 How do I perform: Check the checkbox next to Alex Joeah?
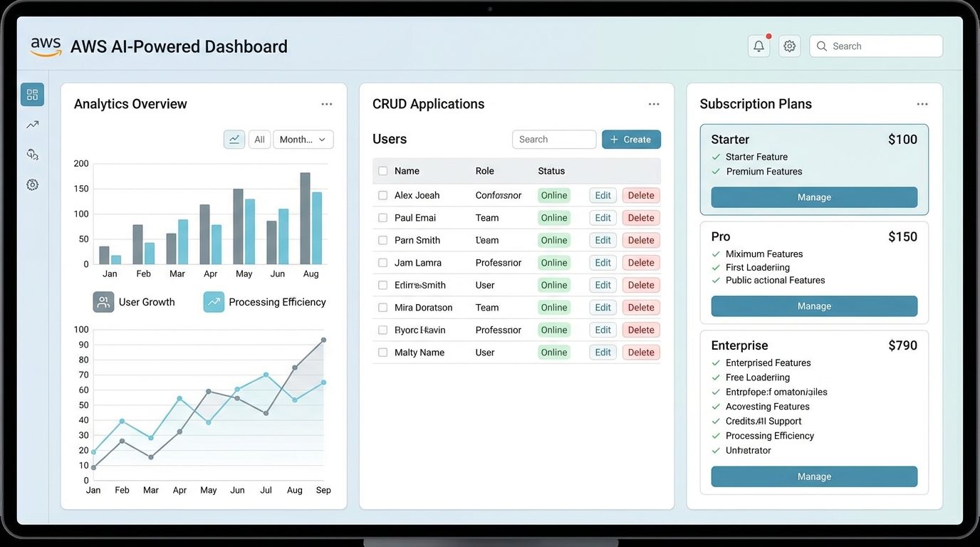[x=382, y=195]
